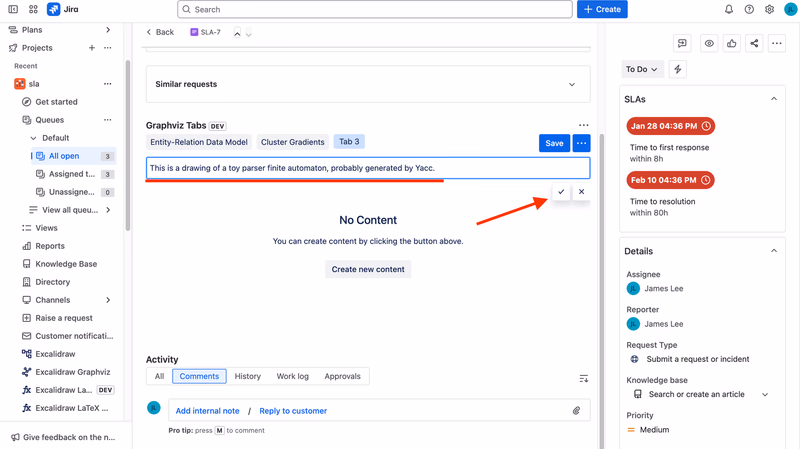Collapse the sidebar with the panel icon
This screenshot has height=449, width=800.
pyautogui.click(x=13, y=9)
